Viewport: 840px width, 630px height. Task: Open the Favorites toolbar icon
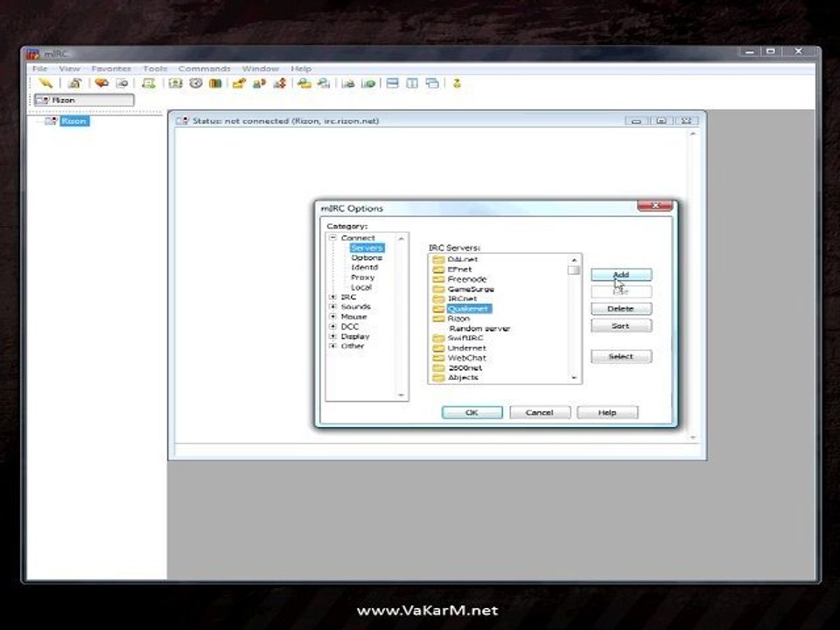101,83
